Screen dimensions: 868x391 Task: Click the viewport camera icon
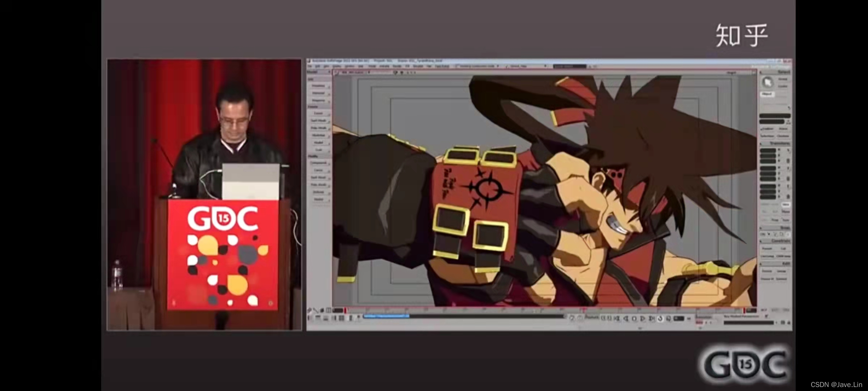click(x=395, y=73)
